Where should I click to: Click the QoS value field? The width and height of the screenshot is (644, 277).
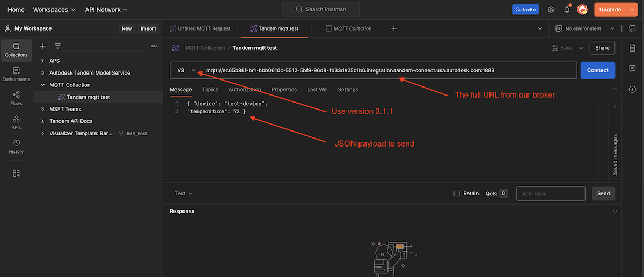click(503, 193)
